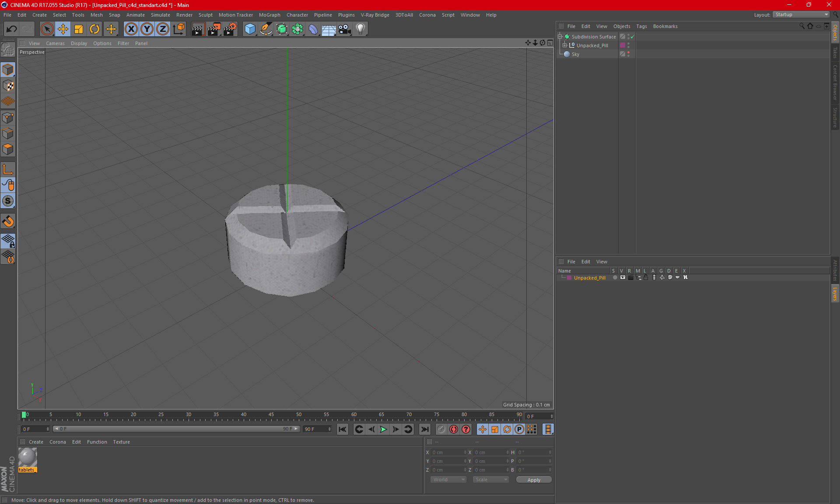
Task: Toggle Unpacked_Pill layer lock
Action: point(646,277)
